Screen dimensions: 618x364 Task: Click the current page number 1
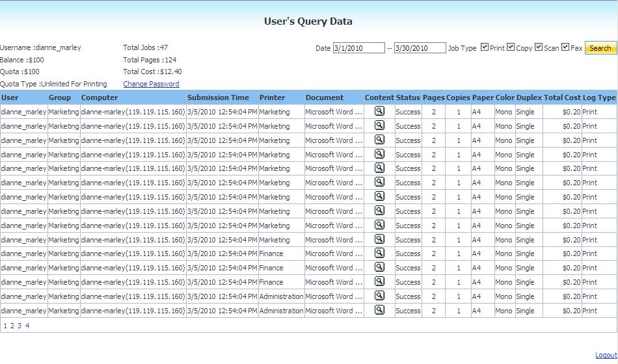pyautogui.click(x=5, y=326)
